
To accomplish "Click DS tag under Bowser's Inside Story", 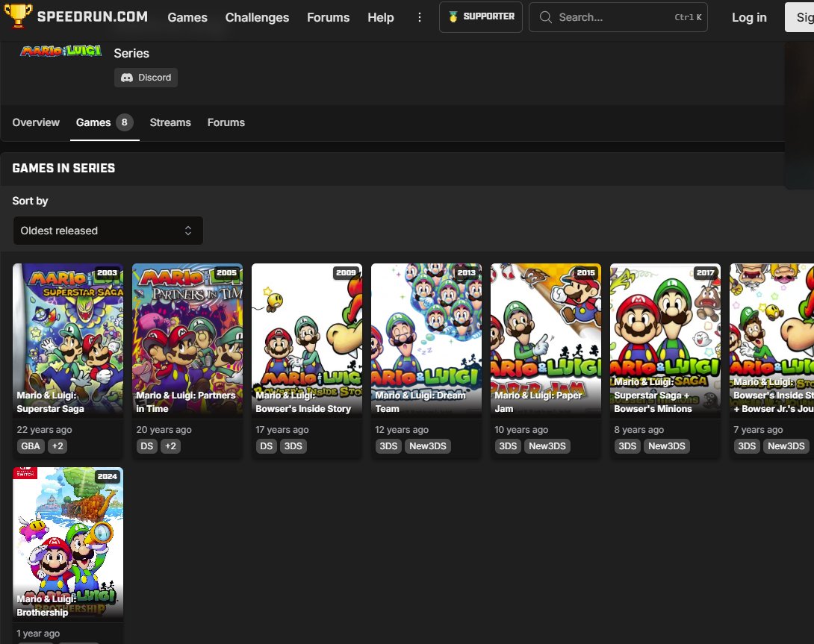I will point(267,446).
